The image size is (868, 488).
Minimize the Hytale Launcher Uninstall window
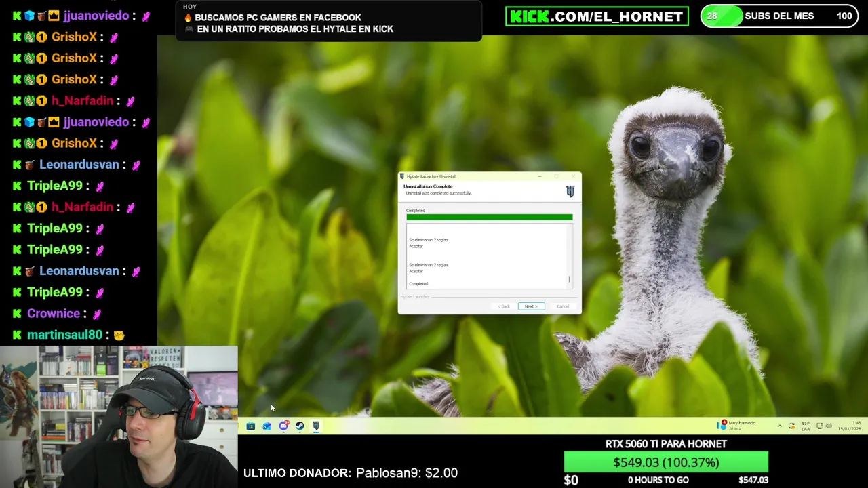tap(540, 176)
